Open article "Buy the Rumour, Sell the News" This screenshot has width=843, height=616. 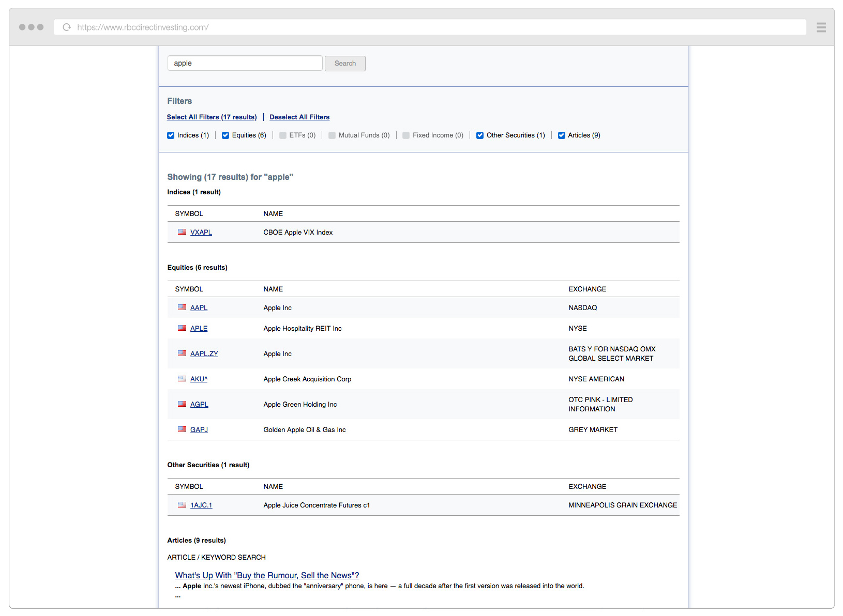pos(267,576)
